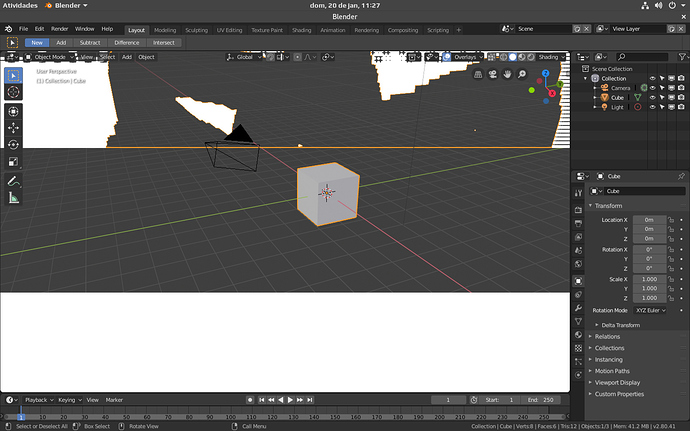Click the magnifier zoom-view icon
The width and height of the screenshot is (690, 431).
(x=521, y=74)
